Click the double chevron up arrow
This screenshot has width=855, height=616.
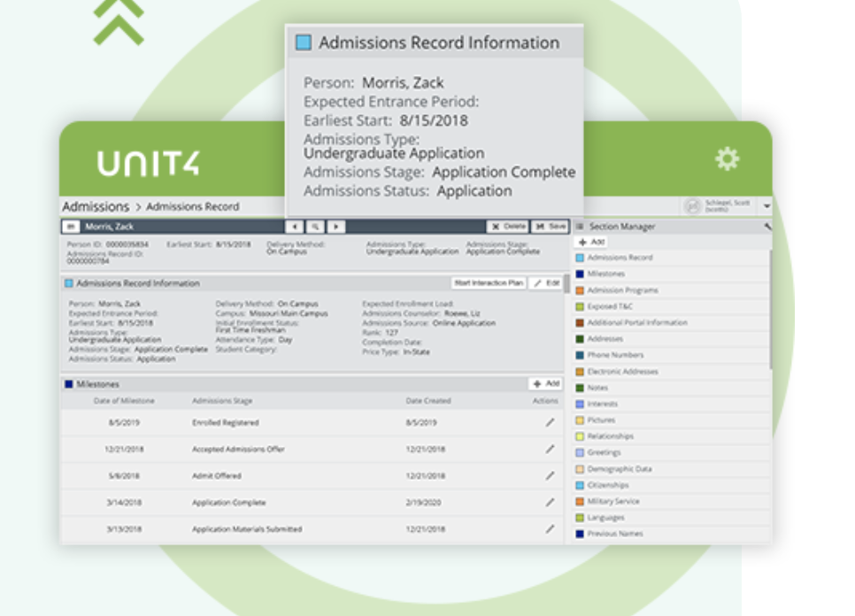(x=119, y=21)
